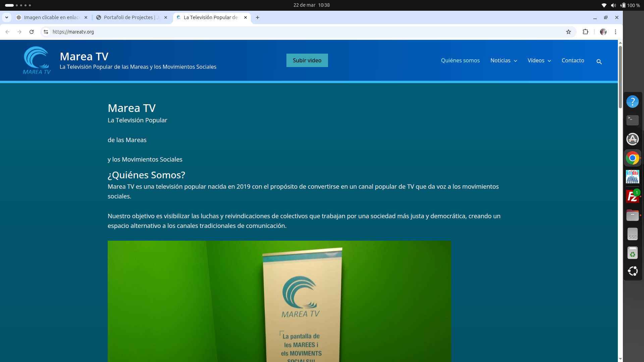Click the text 'y los Movimientos Sociales'

pos(145,160)
